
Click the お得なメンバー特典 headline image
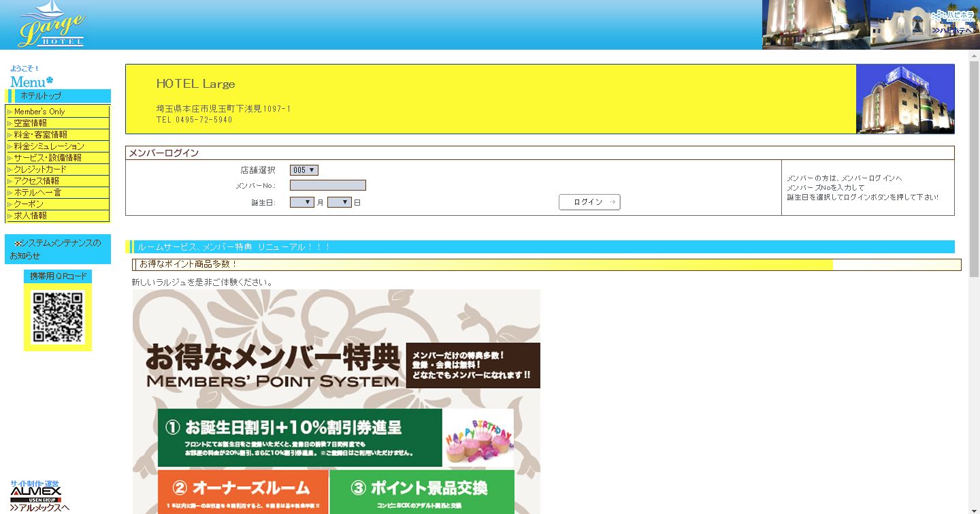coord(273,366)
